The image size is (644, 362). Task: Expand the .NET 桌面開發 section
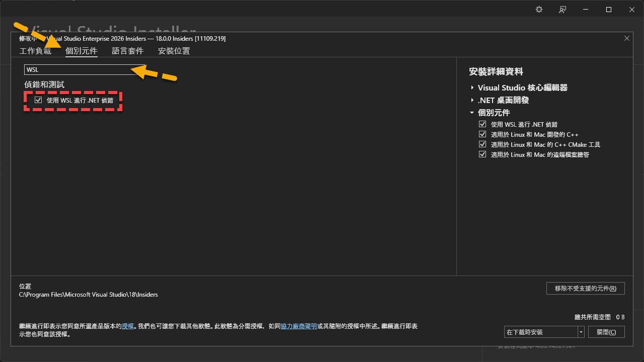pyautogui.click(x=472, y=101)
